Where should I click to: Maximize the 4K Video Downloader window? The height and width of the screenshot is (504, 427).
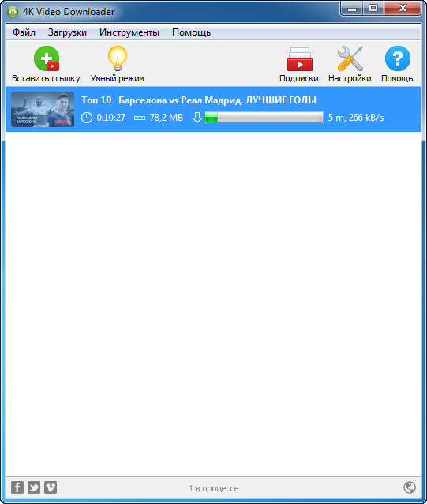pos(373,9)
